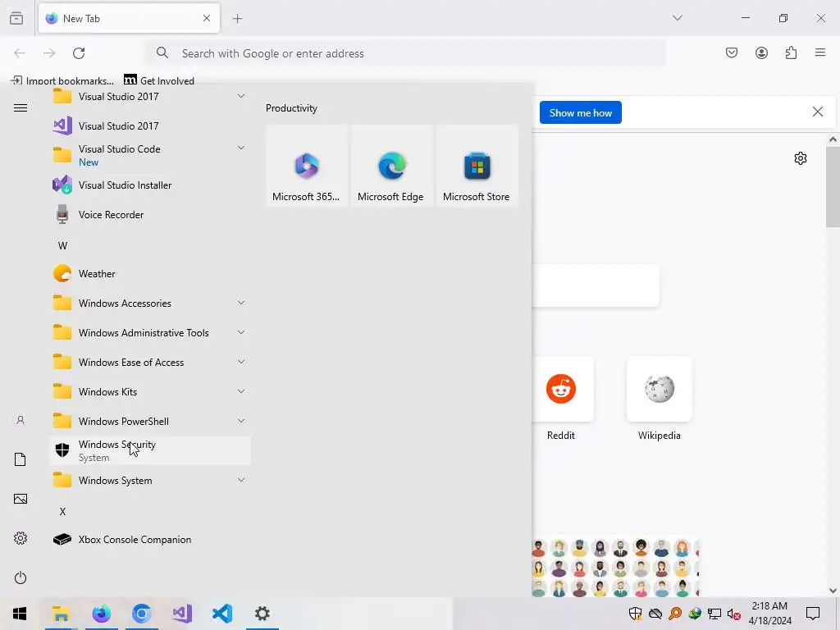
Task: Open File Explorer from taskbar
Action: [61, 614]
